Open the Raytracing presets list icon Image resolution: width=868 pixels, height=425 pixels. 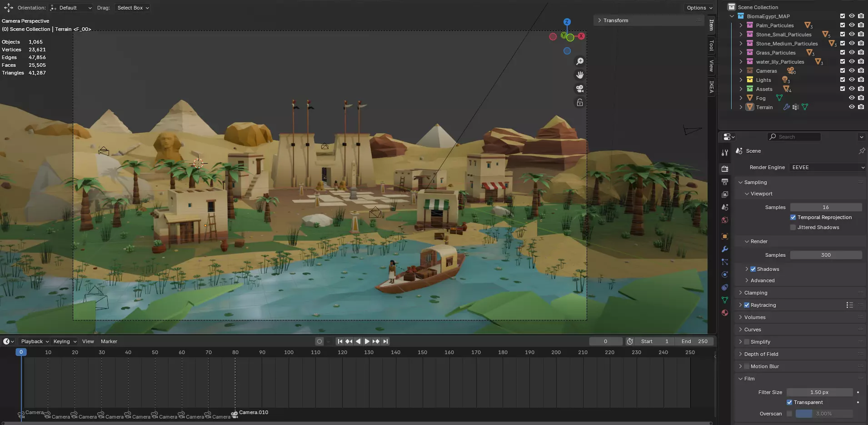click(849, 305)
